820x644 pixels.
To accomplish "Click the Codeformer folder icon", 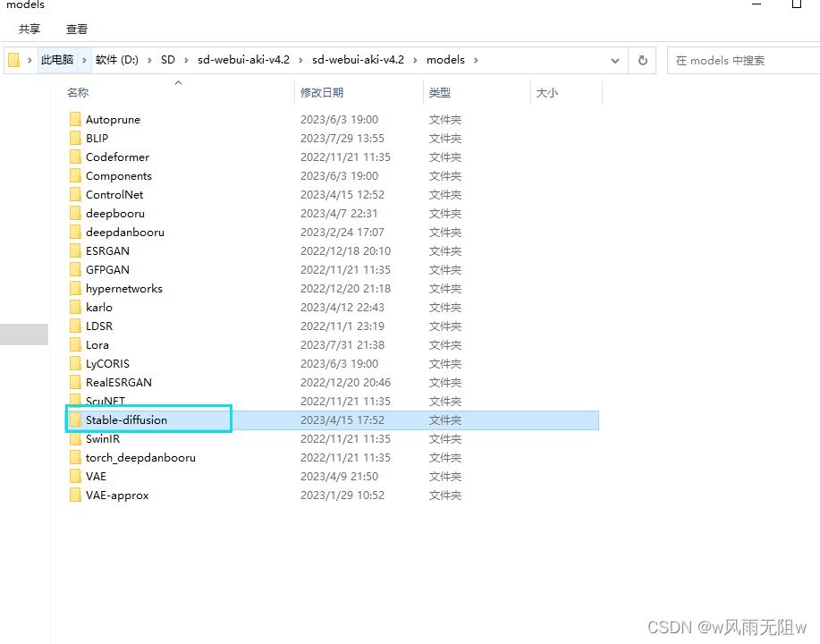I will [x=75, y=157].
